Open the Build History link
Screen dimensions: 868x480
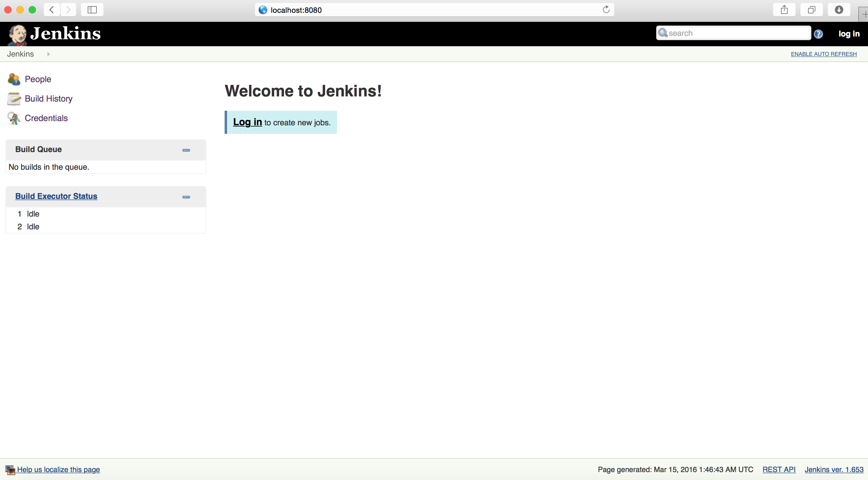(x=48, y=99)
